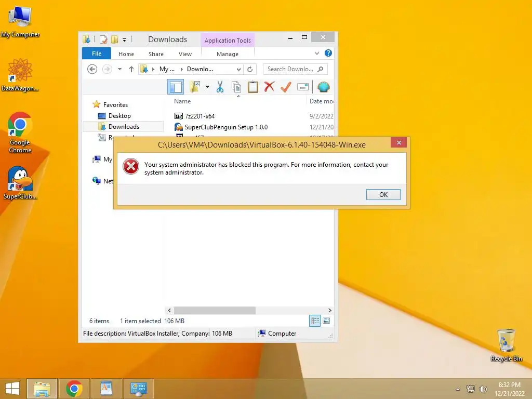Click the volume speaker tray icon
This screenshot has width=532, height=399.
483,389
